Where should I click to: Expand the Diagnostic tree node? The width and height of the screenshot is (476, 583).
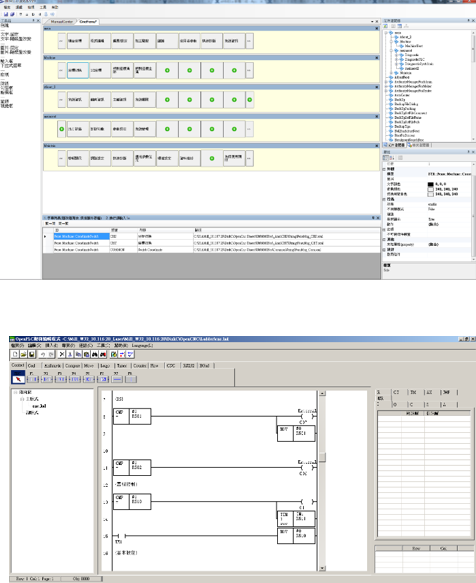point(396,55)
